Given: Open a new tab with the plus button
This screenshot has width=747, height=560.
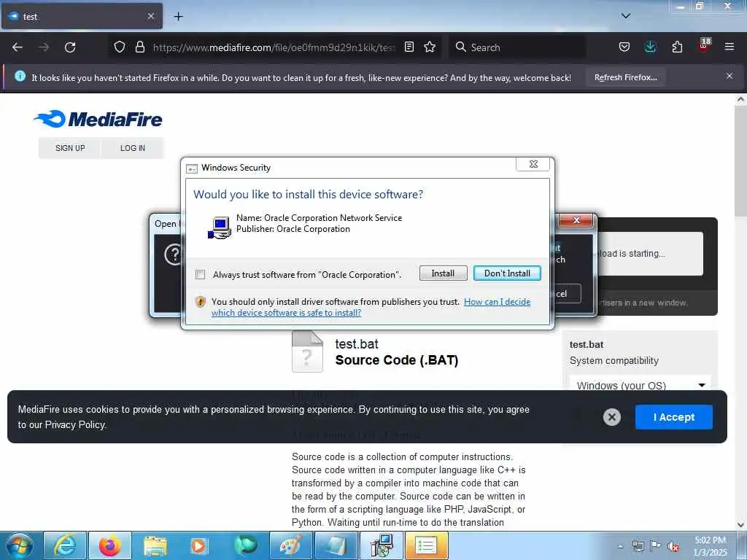Looking at the screenshot, I should click(x=178, y=17).
